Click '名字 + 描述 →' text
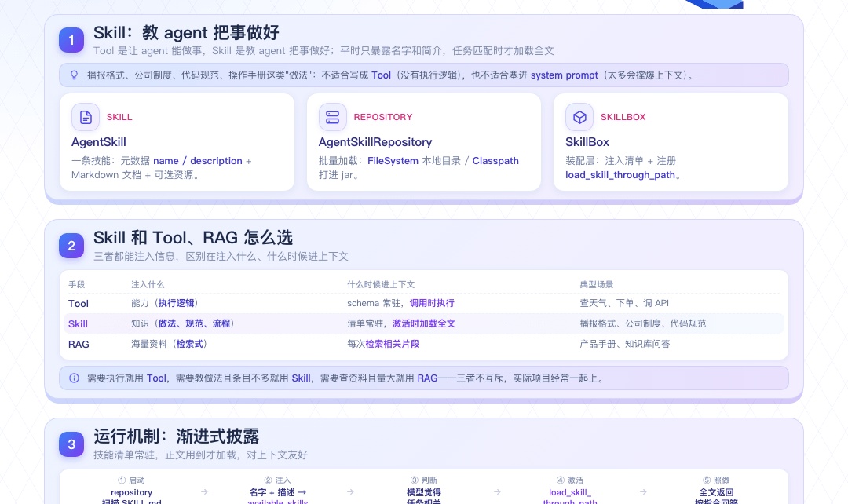The width and height of the screenshot is (848, 504). pyautogui.click(x=277, y=493)
